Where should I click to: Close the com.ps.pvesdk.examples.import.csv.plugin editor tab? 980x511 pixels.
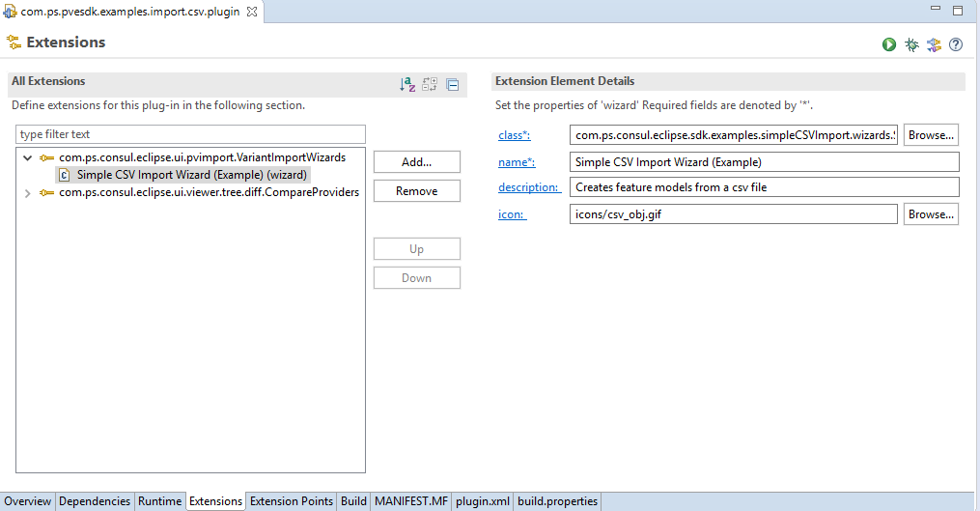(x=252, y=12)
